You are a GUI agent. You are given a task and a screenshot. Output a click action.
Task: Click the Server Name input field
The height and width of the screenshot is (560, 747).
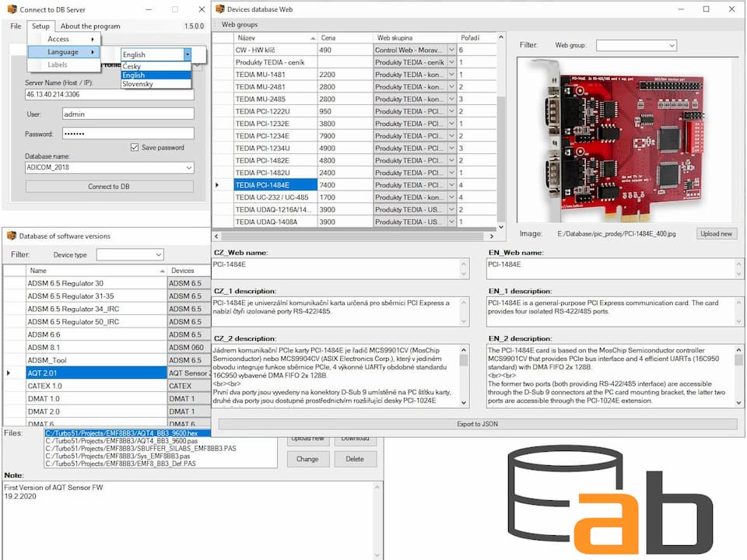coord(110,94)
